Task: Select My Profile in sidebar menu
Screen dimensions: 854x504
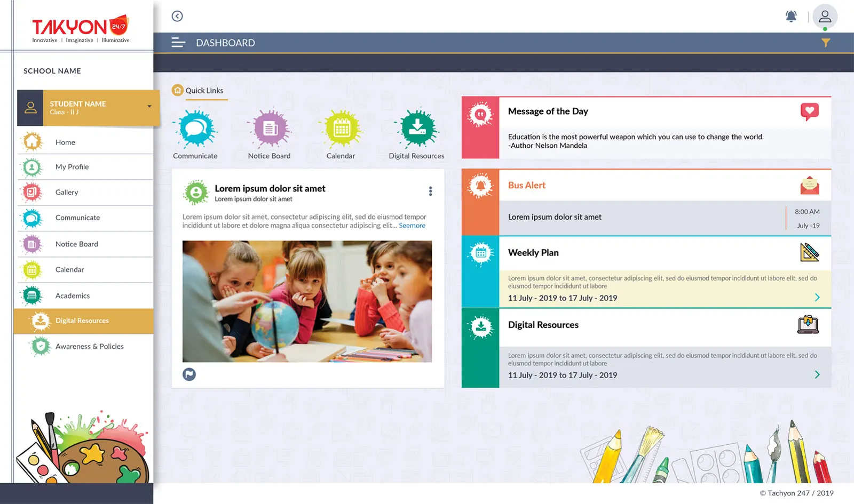Action: tap(72, 167)
